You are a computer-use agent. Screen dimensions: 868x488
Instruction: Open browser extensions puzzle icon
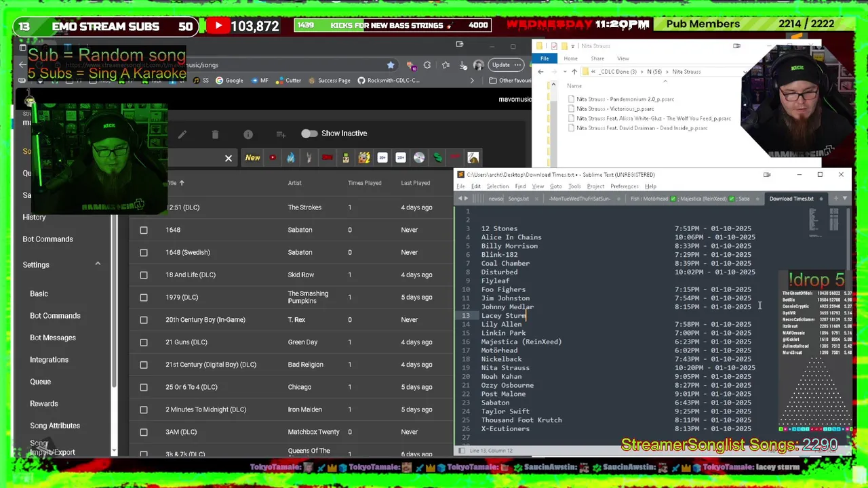427,65
